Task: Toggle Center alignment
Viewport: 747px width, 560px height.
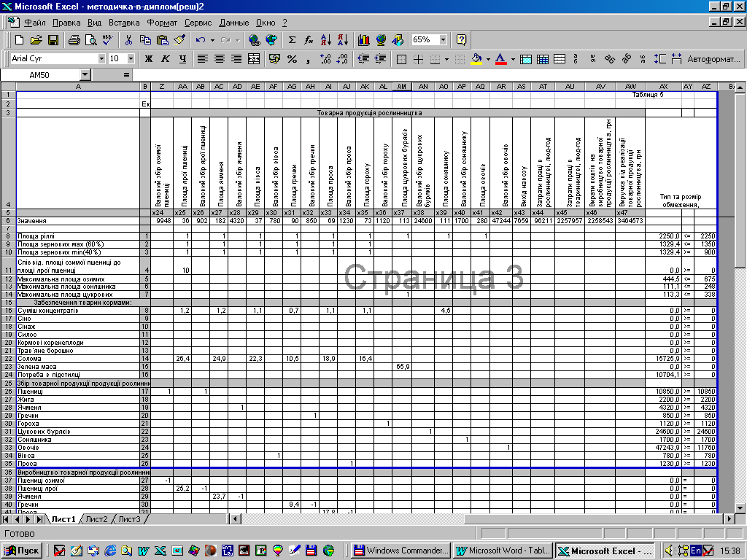Action: [220, 59]
